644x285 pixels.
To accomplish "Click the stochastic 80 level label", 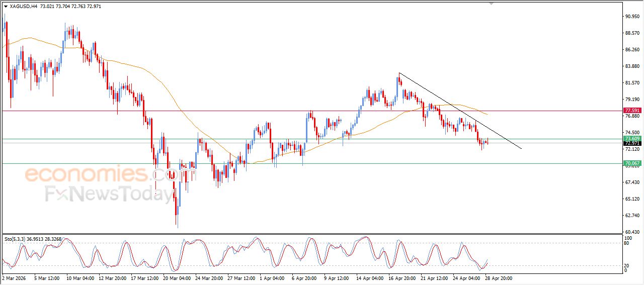I will click(626, 243).
